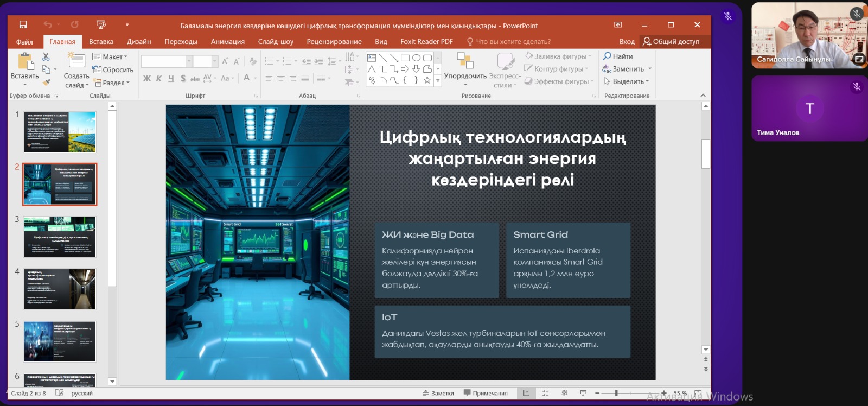868x406 pixels.
Task: Switch to slide sorter view in status bar
Action: (x=545, y=393)
